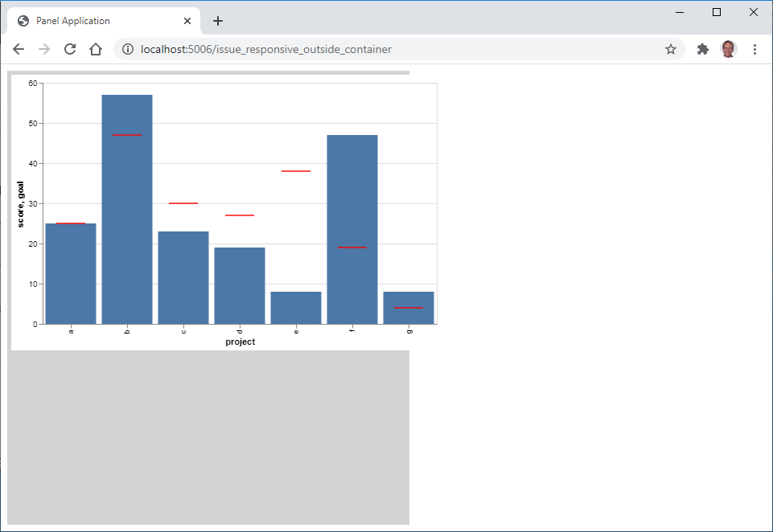
Task: Toggle the bookmark star for this page
Action: coord(671,49)
